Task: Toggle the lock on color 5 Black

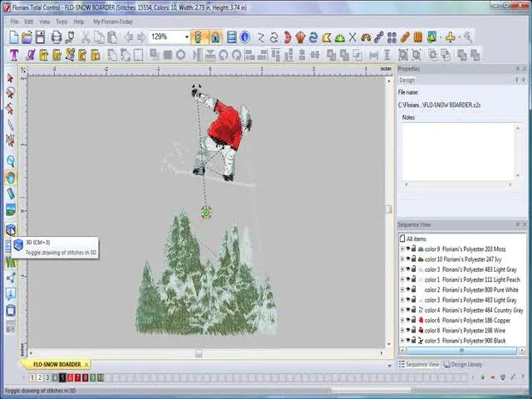Action: coord(414,340)
